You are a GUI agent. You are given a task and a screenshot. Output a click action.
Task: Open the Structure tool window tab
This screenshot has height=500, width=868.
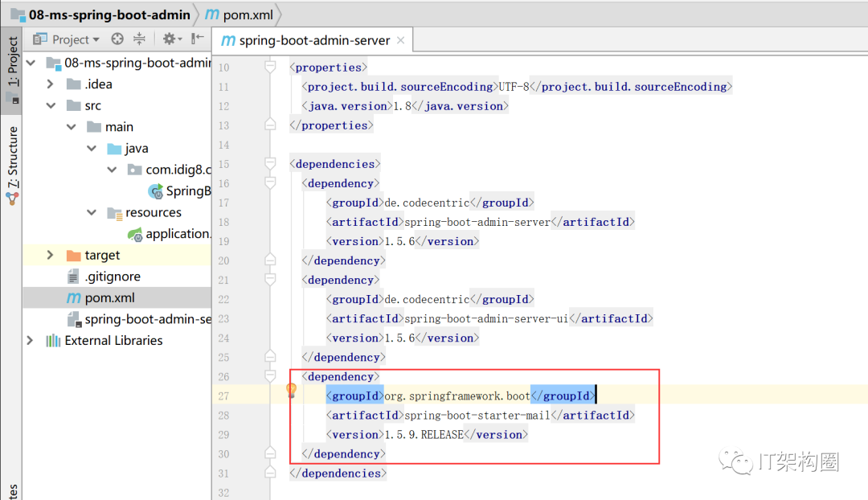click(12, 165)
